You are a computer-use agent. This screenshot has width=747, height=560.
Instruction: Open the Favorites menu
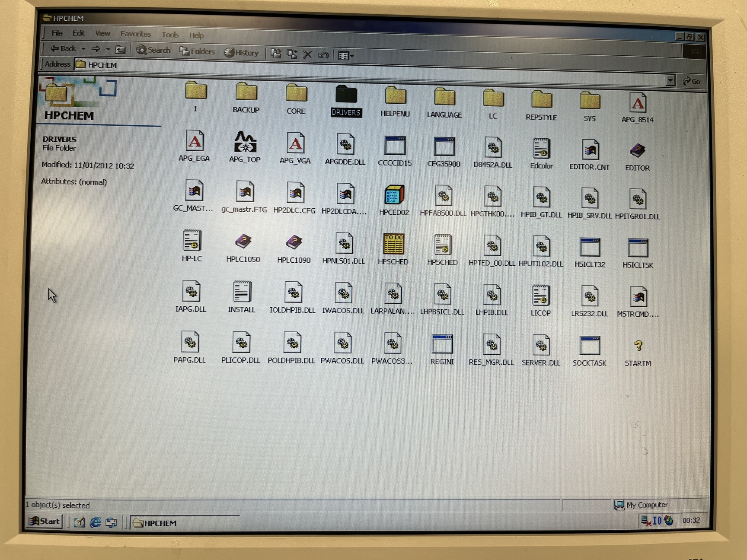pyautogui.click(x=135, y=34)
